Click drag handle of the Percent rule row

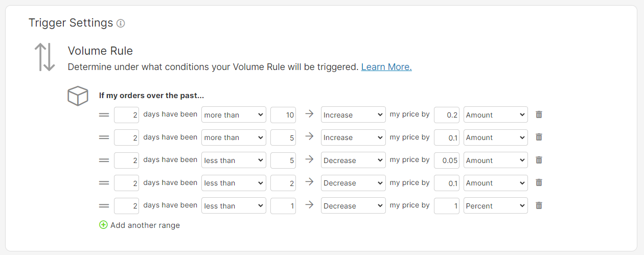104,206
